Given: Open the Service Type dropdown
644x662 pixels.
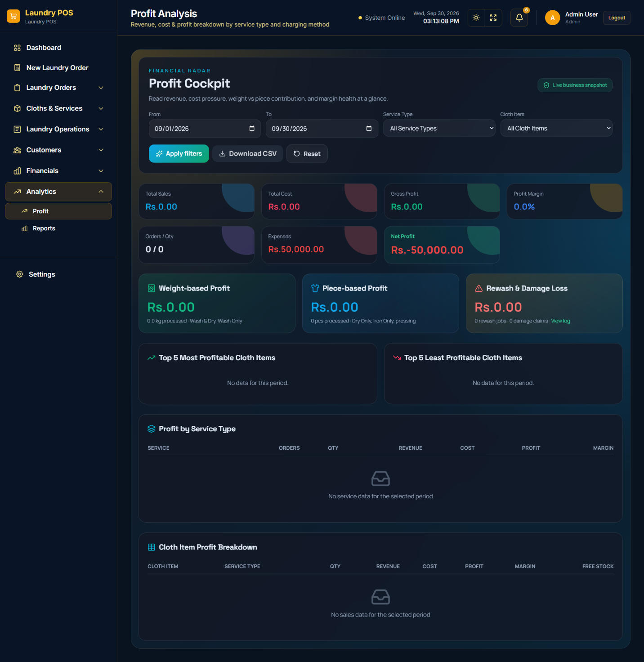Looking at the screenshot, I should [x=439, y=128].
